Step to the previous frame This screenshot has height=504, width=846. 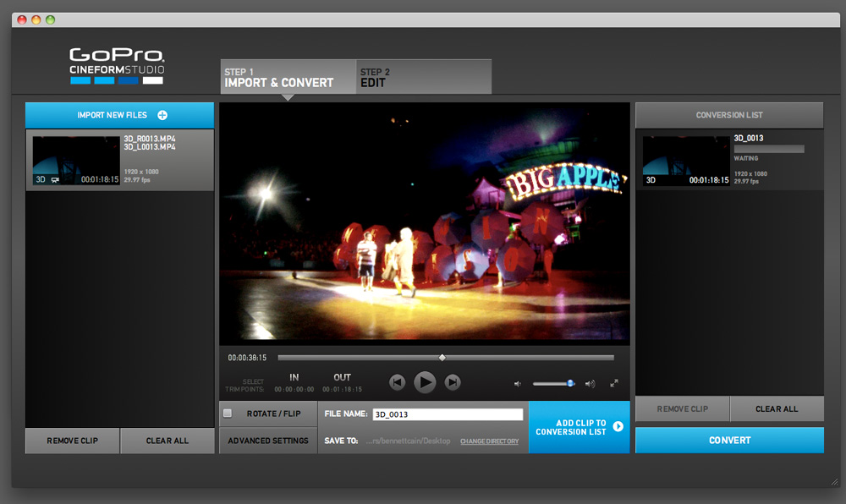pyautogui.click(x=397, y=382)
